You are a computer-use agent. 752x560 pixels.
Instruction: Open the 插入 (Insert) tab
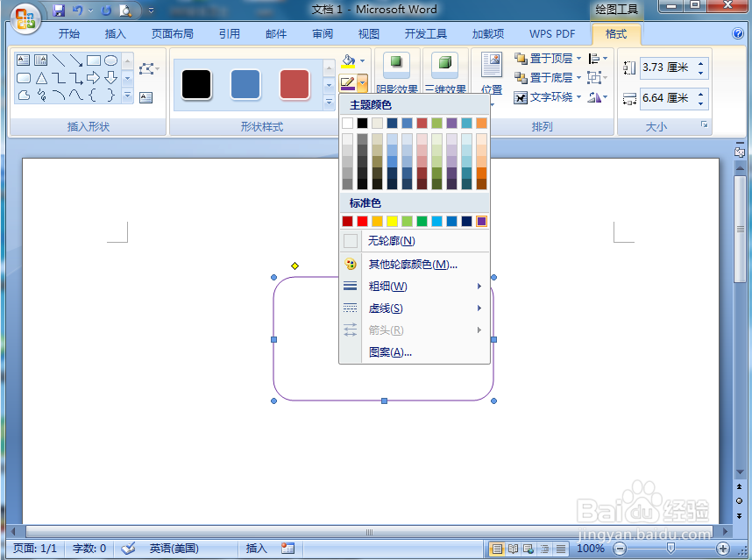pos(115,33)
